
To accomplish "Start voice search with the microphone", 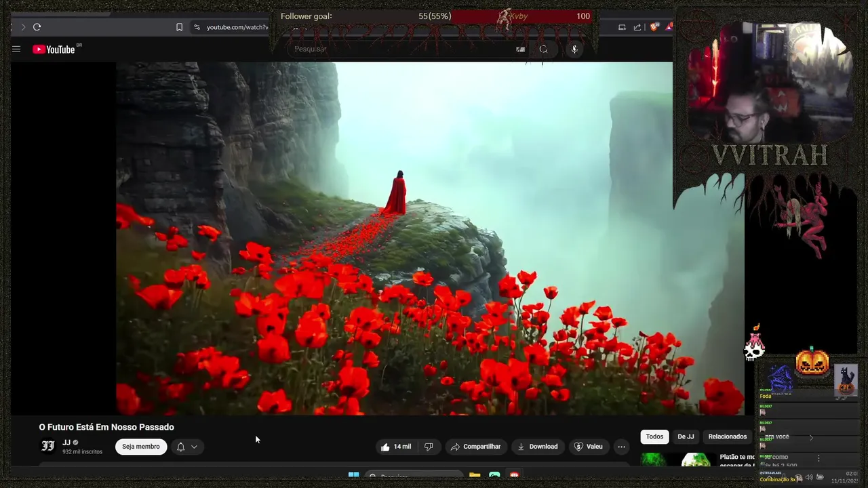I will point(574,49).
